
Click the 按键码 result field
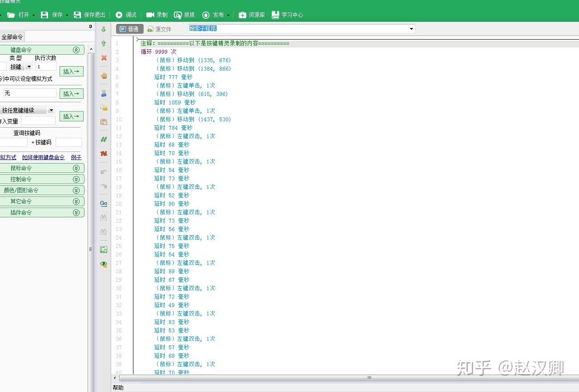tap(68, 142)
